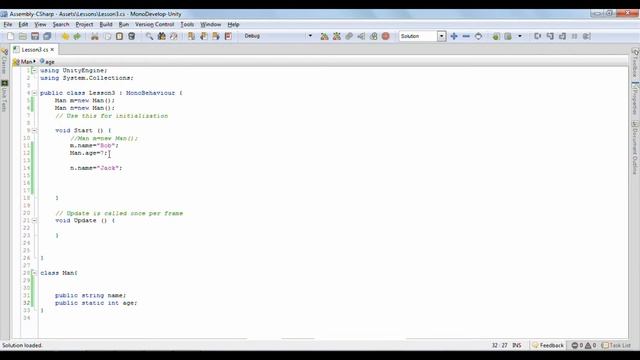
Task: Click the code line Man.age=7;
Action: (x=89, y=153)
